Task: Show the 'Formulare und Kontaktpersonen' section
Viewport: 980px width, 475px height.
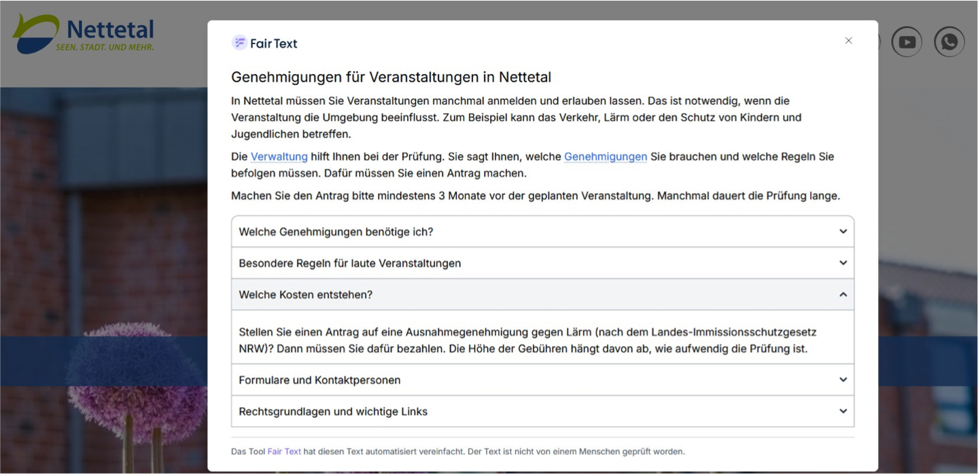Action: click(319, 380)
